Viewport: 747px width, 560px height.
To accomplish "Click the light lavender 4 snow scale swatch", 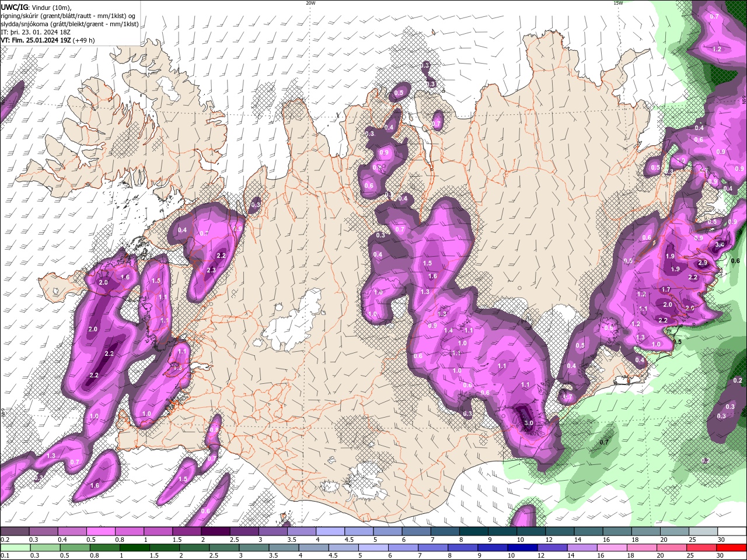I will pyautogui.click(x=330, y=531).
